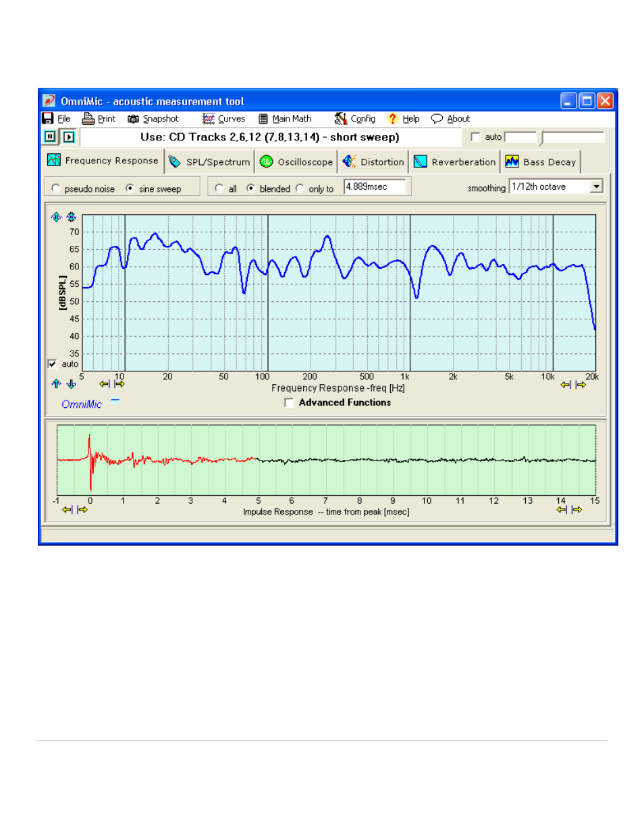Click the Config tools icon
644x834 pixels.
(x=341, y=119)
